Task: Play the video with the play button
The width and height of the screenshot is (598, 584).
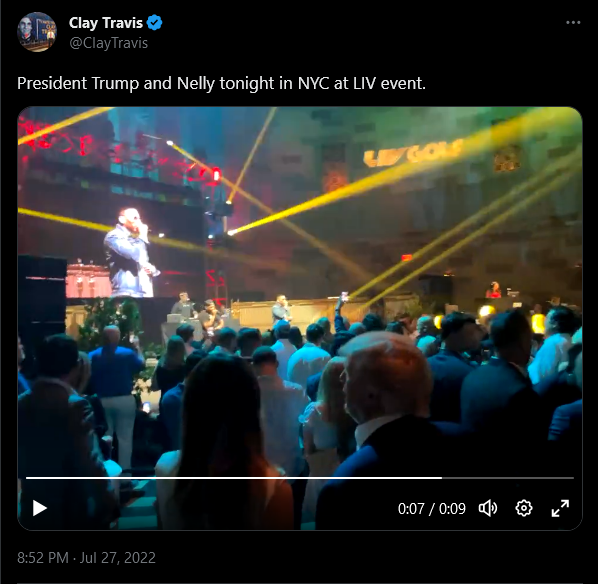Action: coord(40,508)
